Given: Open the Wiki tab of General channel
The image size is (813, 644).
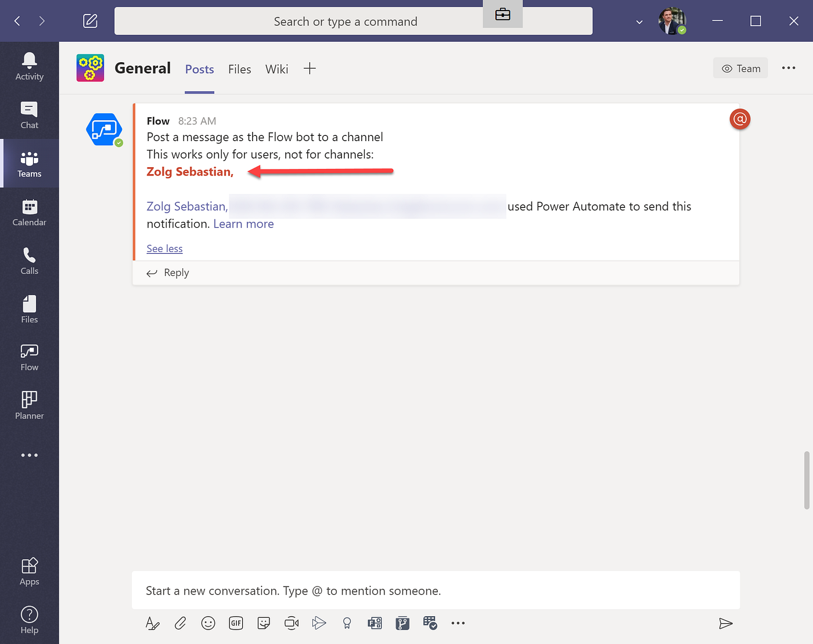Looking at the screenshot, I should tap(276, 69).
